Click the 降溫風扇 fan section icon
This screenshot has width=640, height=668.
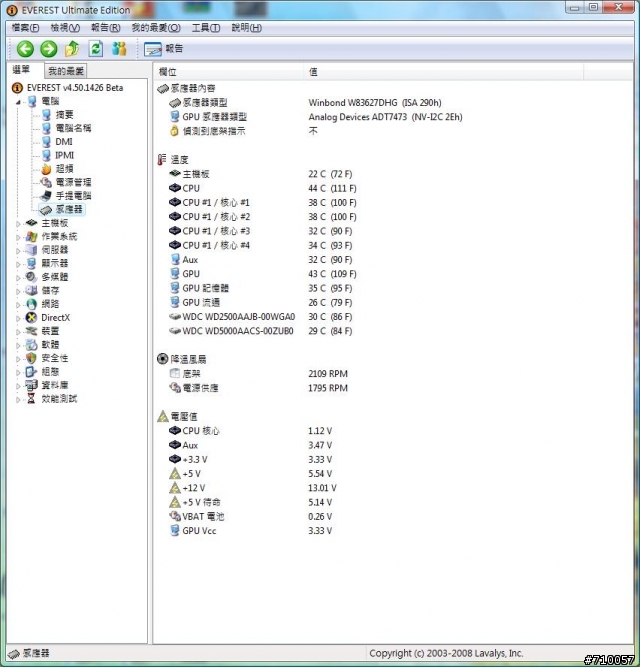[162, 359]
